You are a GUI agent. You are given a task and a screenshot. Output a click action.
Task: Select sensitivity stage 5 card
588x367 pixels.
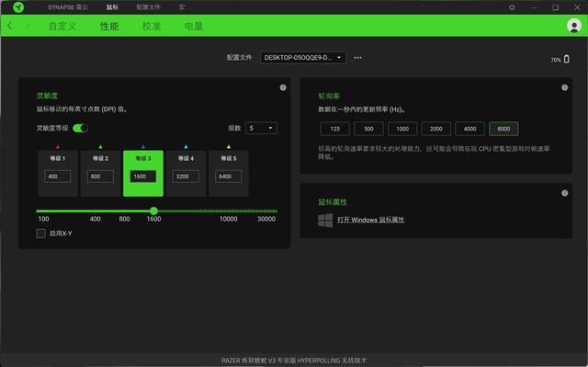[x=229, y=173]
